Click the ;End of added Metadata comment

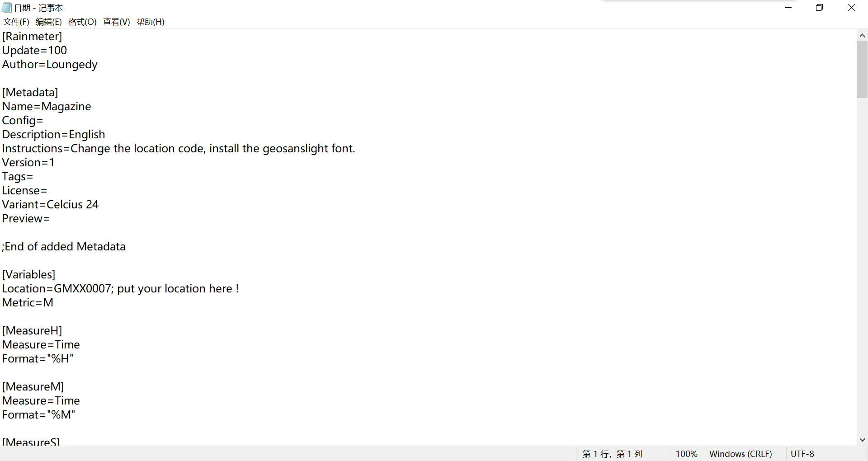tap(64, 246)
